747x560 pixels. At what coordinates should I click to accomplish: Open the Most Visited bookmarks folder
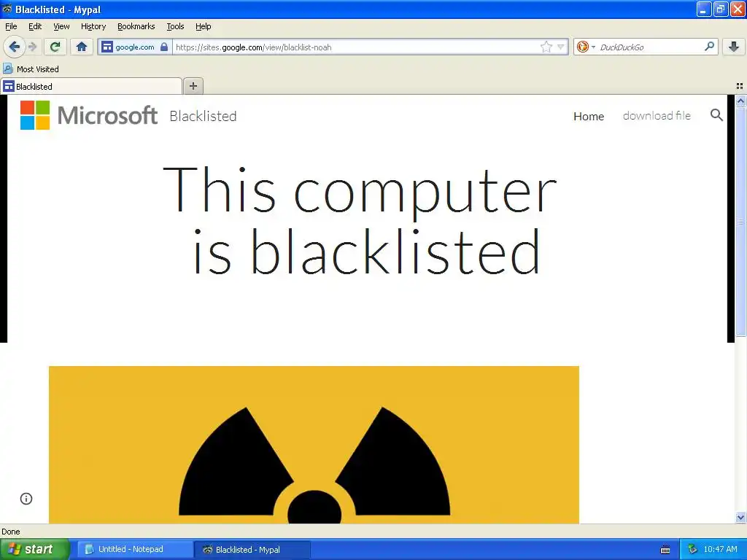(x=31, y=69)
